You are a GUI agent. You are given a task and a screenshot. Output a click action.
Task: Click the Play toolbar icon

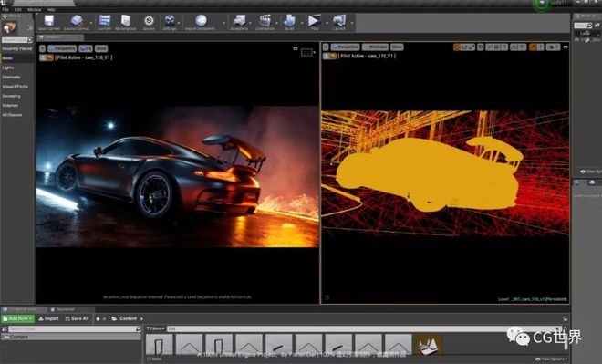(314, 21)
